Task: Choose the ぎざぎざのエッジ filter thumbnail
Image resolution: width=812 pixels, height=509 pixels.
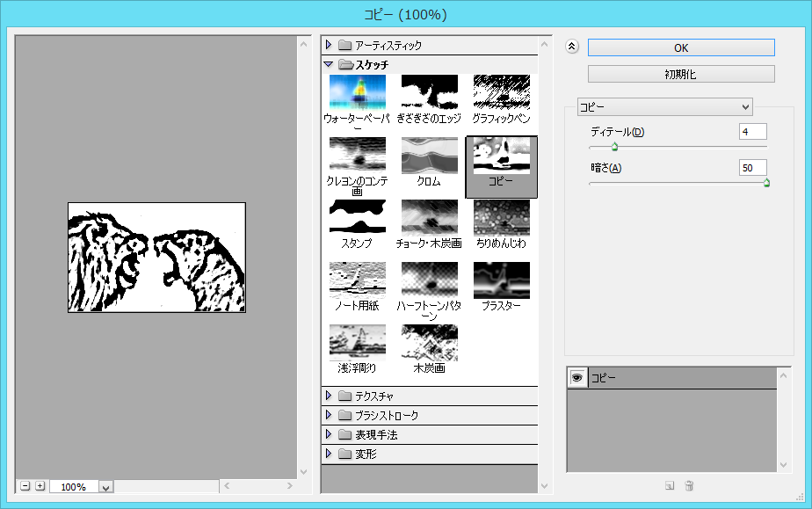Action: pyautogui.click(x=429, y=93)
